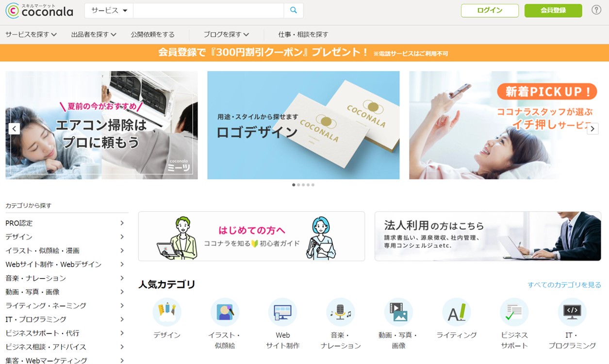Open the help question mark icon
Image resolution: width=609 pixels, height=364 pixels.
(596, 10)
